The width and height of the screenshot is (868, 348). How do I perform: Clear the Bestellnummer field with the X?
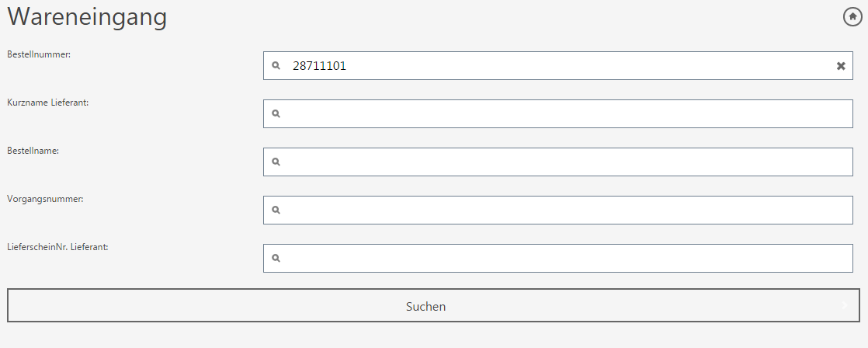click(841, 66)
